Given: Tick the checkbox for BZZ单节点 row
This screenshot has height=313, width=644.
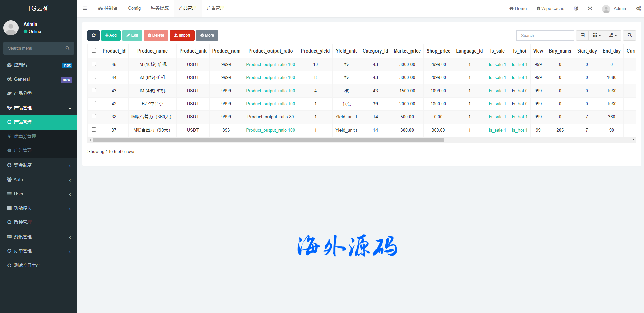Looking at the screenshot, I should (x=94, y=103).
